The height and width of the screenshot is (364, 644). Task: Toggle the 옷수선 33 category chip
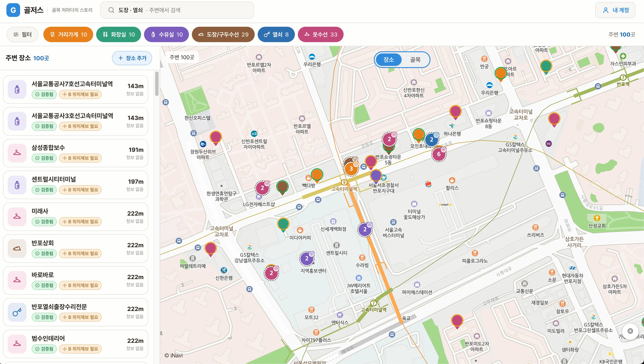click(321, 34)
